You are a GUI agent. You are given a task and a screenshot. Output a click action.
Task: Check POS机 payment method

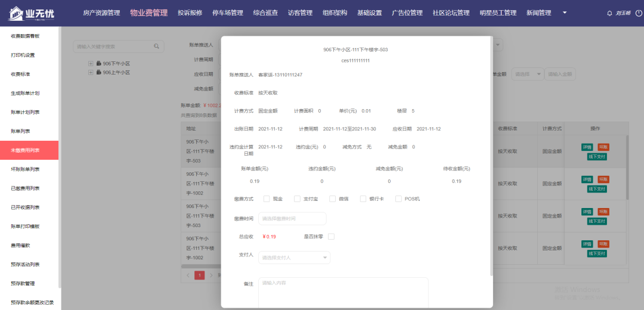pyautogui.click(x=398, y=199)
